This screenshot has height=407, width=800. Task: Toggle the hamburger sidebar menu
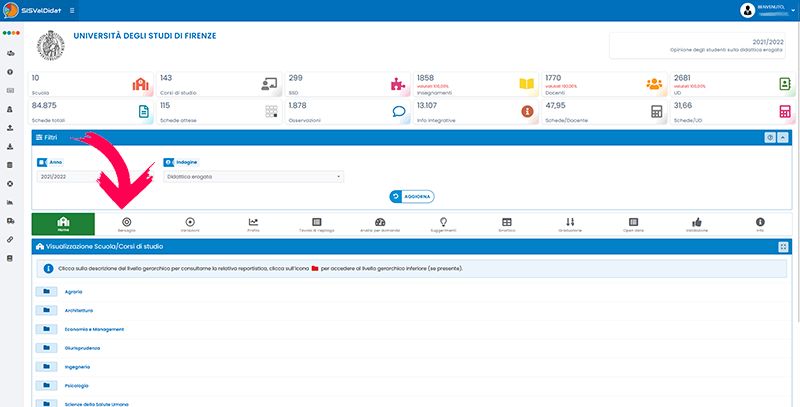pyautogui.click(x=72, y=10)
